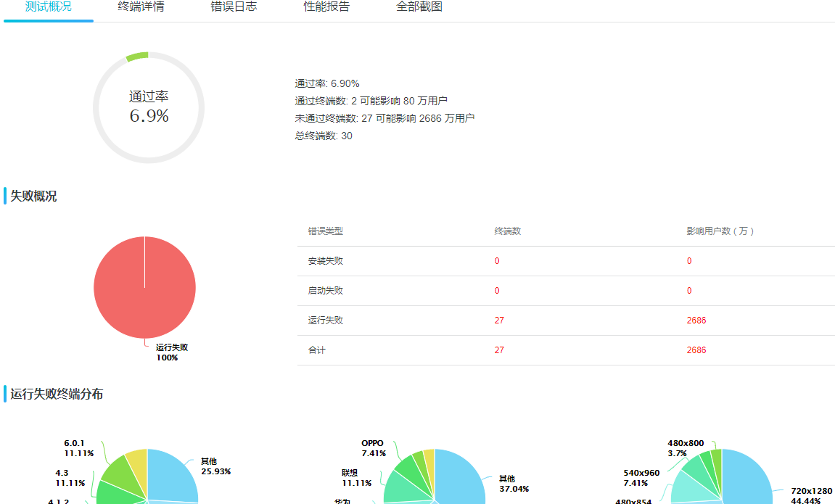Click the 总终端数: 30 text

[324, 136]
